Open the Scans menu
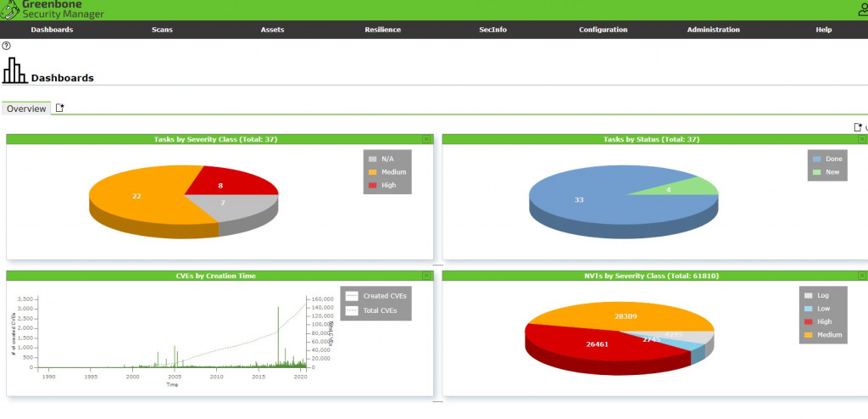Screen dimensions: 868x419 pyautogui.click(x=162, y=30)
